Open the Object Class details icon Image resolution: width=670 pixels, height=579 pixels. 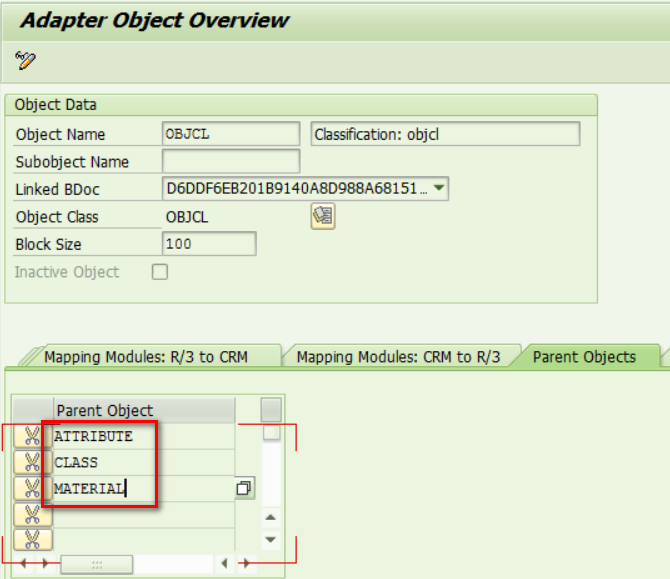coord(323,216)
